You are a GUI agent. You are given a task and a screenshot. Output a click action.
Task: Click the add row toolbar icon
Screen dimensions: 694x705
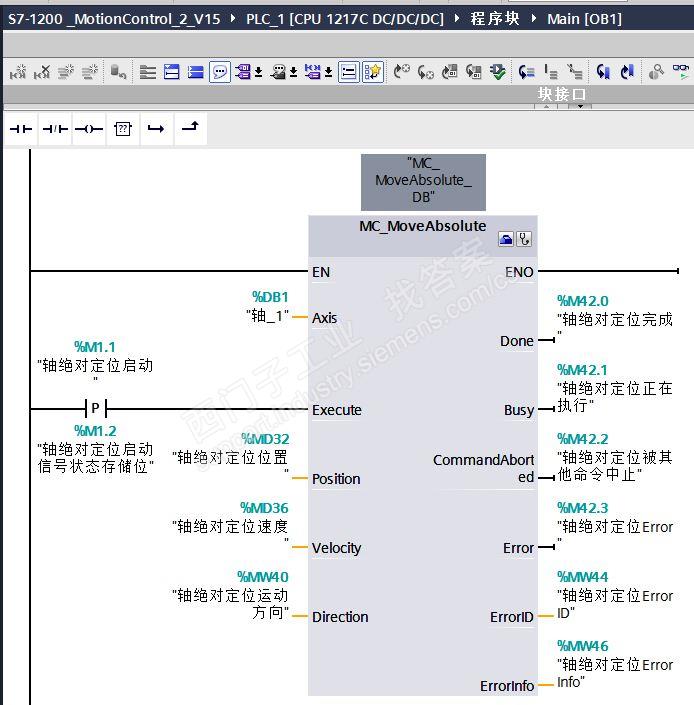pyautogui.click(x=90, y=72)
